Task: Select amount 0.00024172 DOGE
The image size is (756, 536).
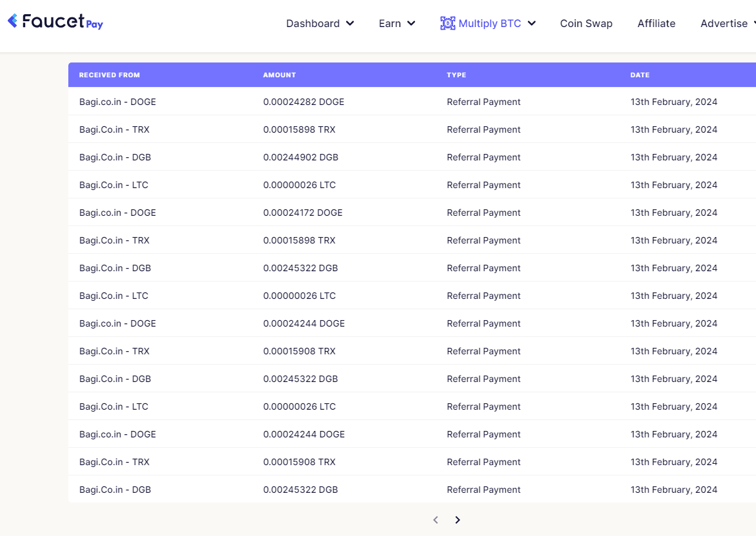Action: click(x=303, y=213)
